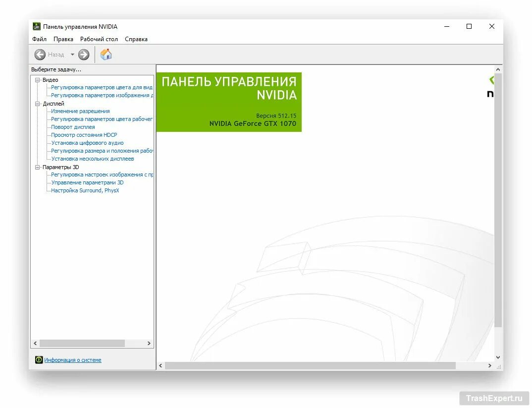Open the Back history dropdown arrow

pyautogui.click(x=72, y=55)
